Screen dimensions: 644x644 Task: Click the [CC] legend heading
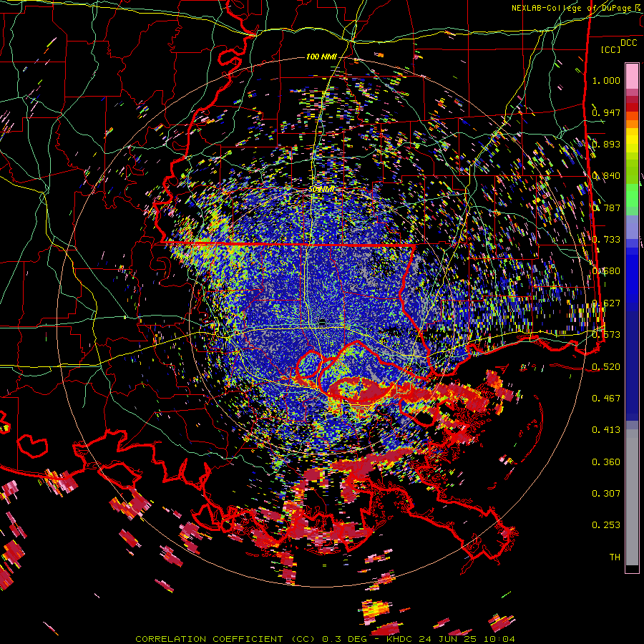click(610, 49)
